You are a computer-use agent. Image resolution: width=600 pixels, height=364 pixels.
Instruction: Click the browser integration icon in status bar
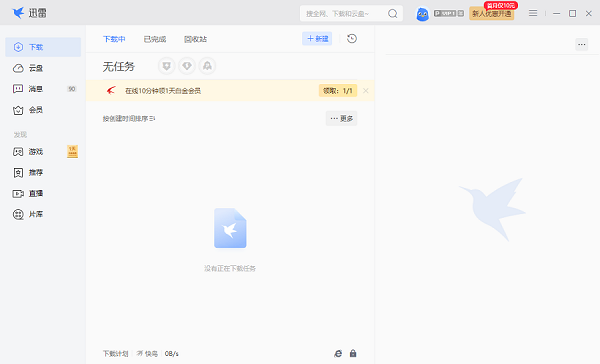coord(338,353)
